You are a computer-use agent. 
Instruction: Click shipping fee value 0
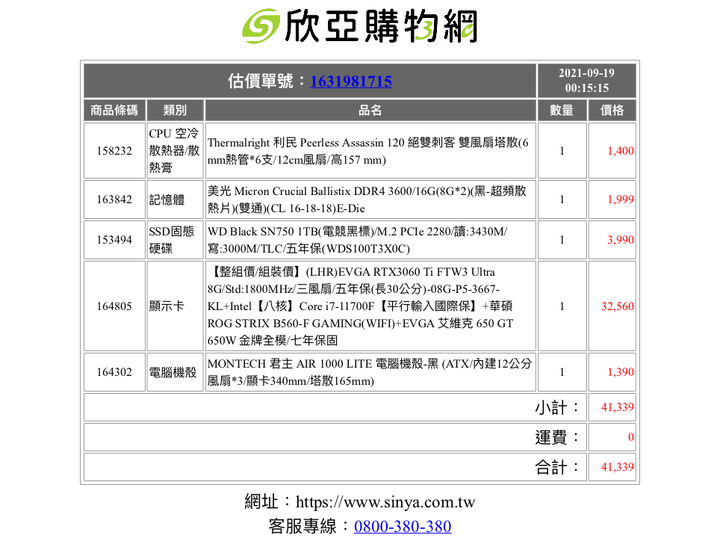click(x=631, y=437)
